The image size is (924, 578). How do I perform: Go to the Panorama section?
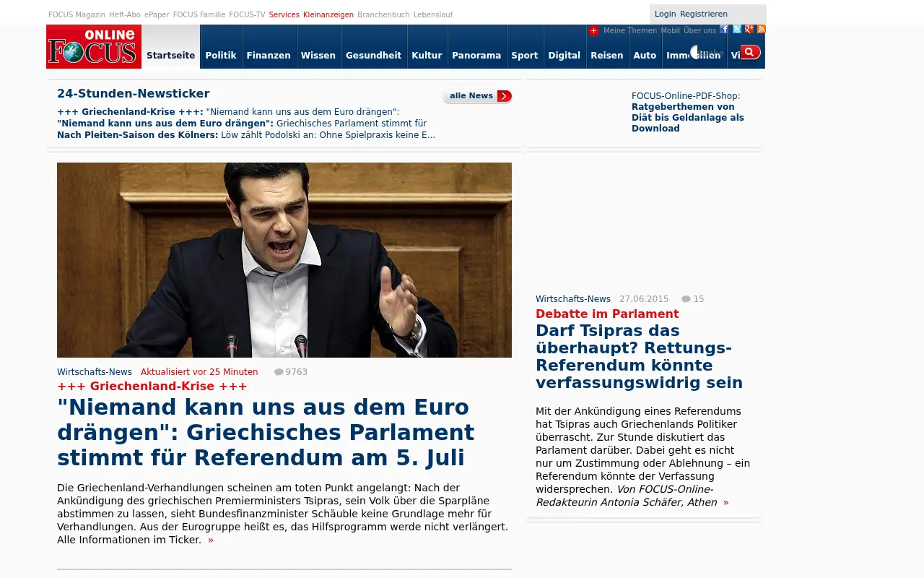click(476, 56)
